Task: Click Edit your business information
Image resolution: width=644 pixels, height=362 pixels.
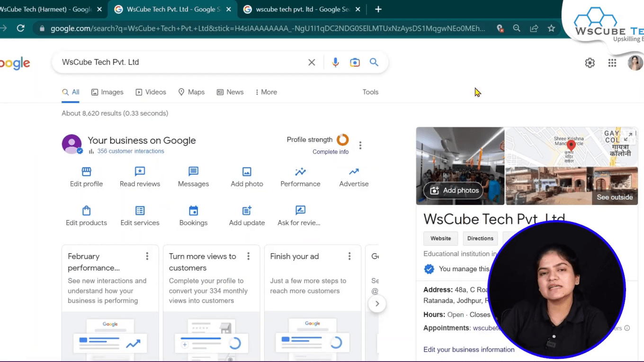Action: 469,350
